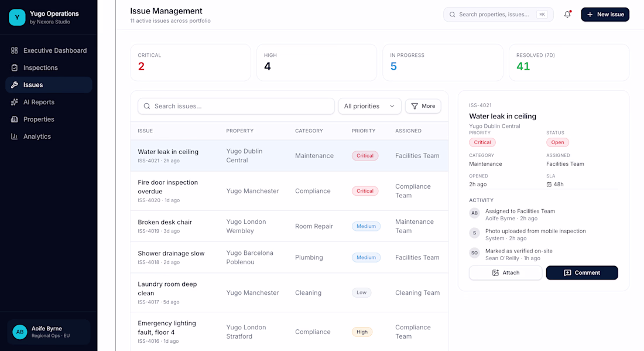Viewport: 644px width, 351px height.
Task: Click Aoife Byrne's avatar in the sidebar footer
Action: click(x=20, y=332)
